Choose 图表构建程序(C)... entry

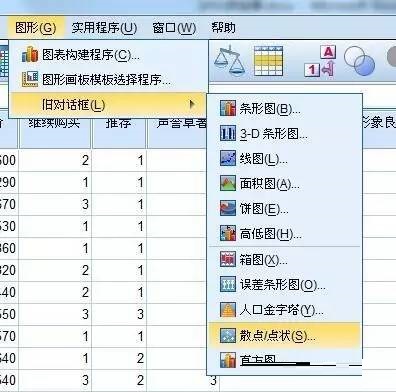click(108, 55)
